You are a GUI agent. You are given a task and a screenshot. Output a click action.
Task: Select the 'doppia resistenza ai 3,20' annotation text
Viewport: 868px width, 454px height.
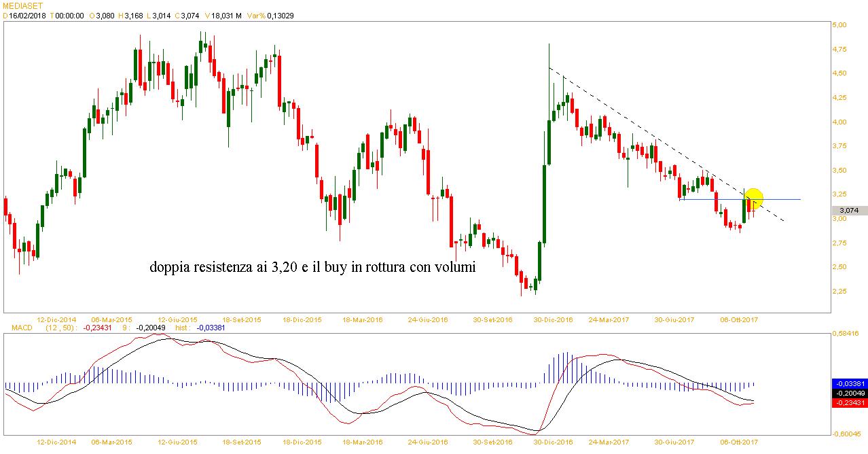coord(312,267)
